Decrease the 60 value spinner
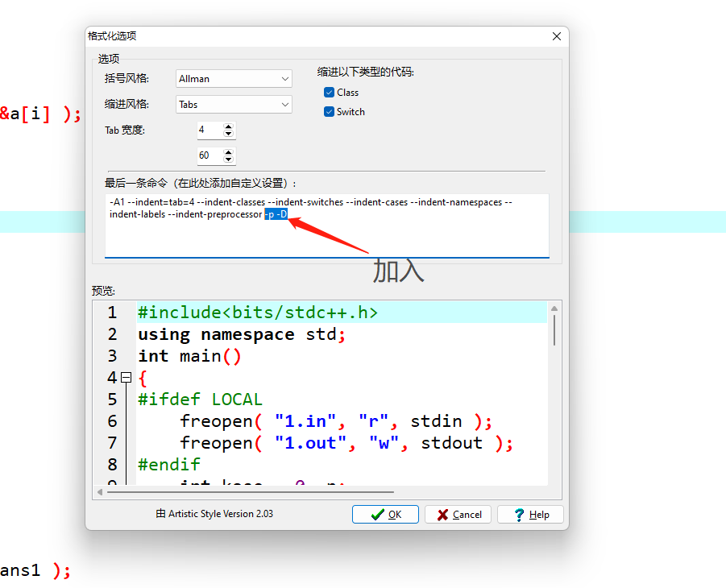 [228, 159]
